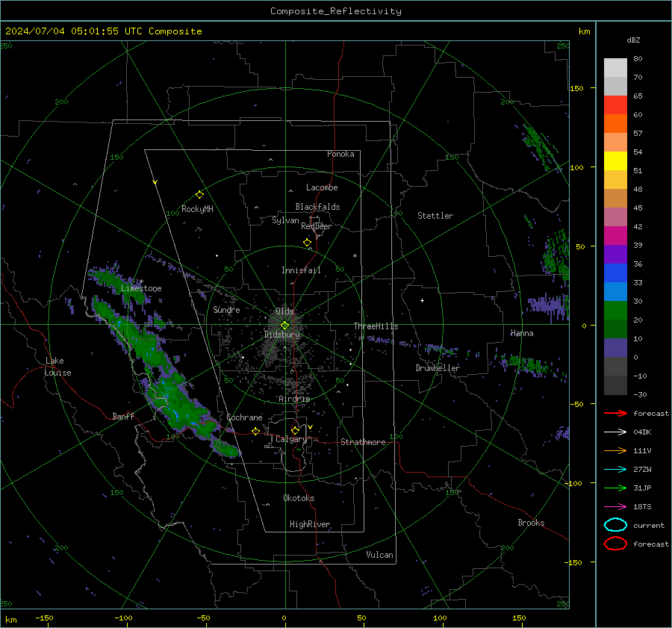
Task: Pick the red swatch between 65 and 60
Action: 615,105
